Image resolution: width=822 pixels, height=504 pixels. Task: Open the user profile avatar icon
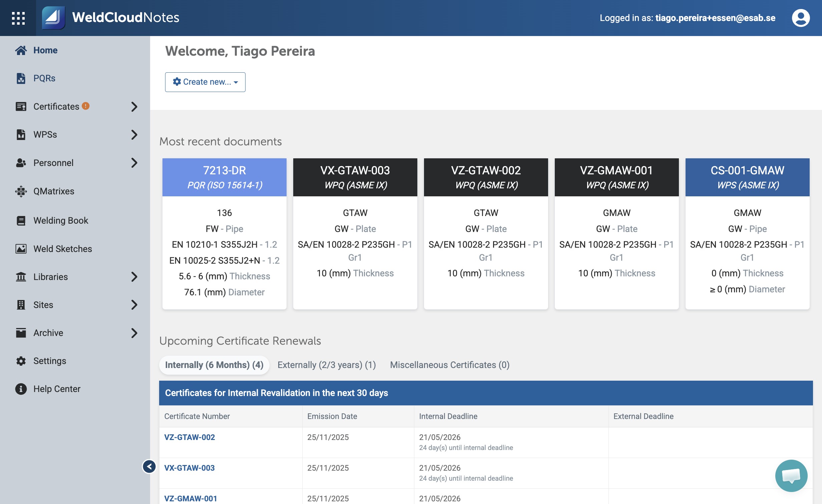(x=801, y=18)
